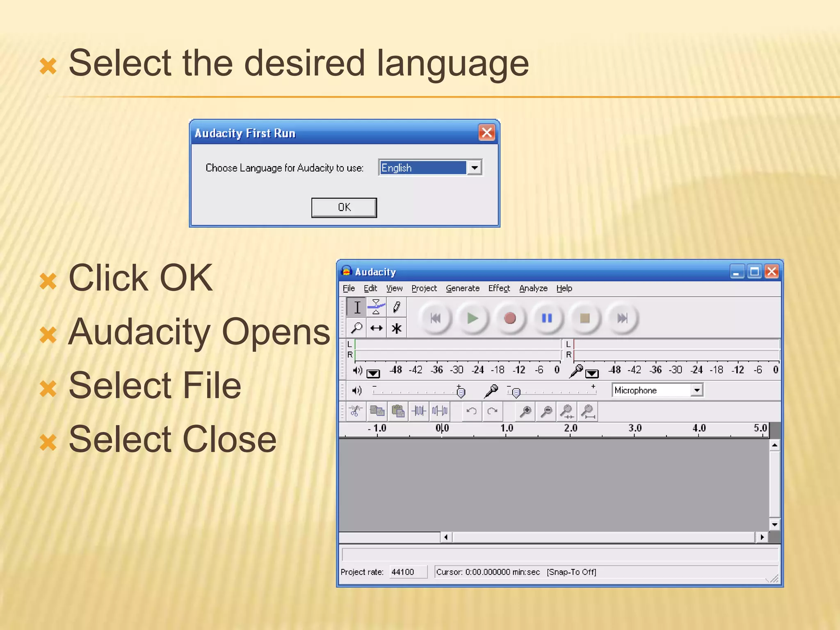Select the Selection (I-beam) tool
Screen dimensions: 840x630
pyautogui.click(x=357, y=307)
